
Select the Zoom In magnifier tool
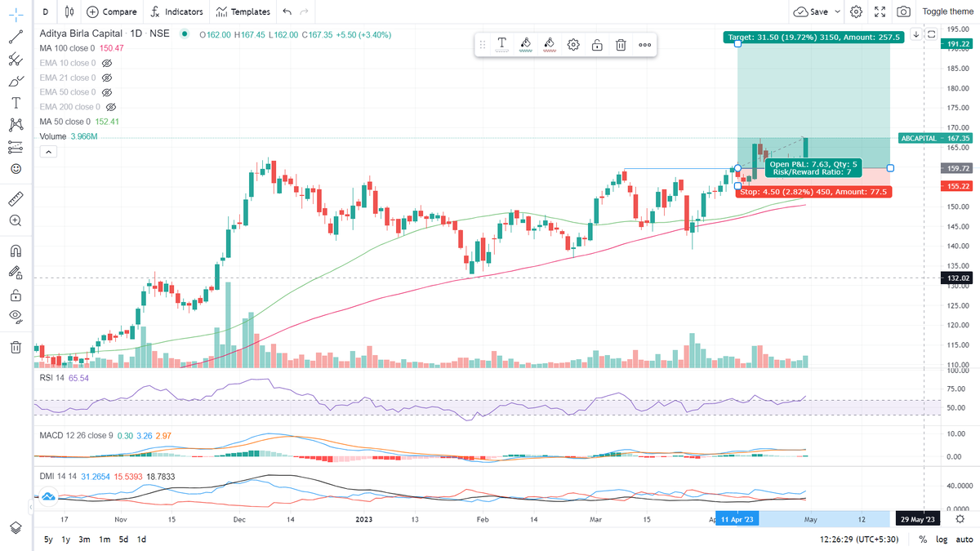tap(15, 220)
